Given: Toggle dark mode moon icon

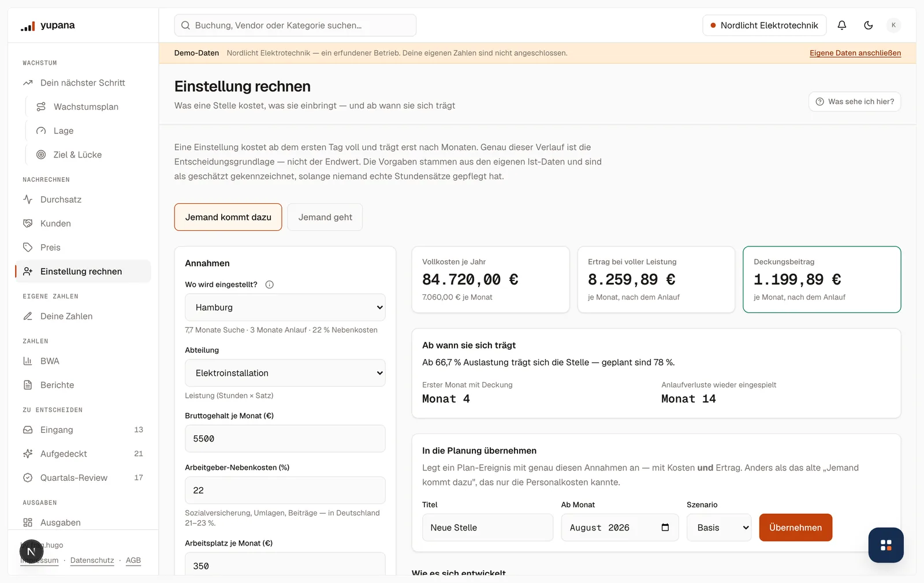Looking at the screenshot, I should (869, 25).
